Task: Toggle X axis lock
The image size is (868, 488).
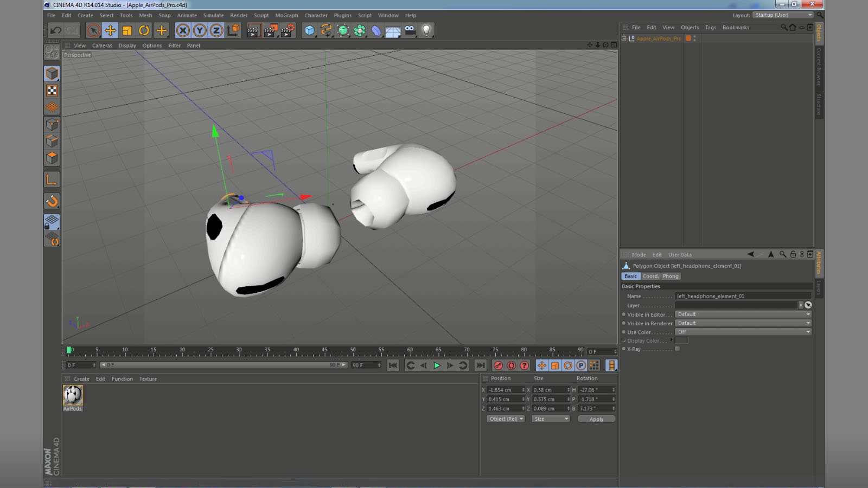Action: [x=183, y=30]
